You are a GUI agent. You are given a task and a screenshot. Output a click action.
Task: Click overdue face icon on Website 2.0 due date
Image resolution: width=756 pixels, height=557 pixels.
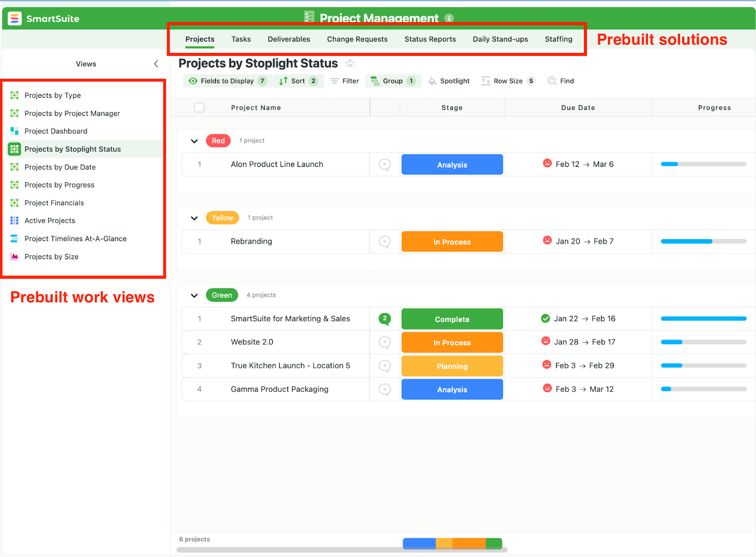545,341
